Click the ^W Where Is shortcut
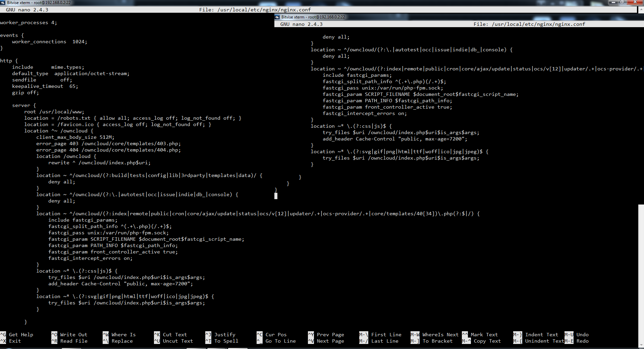The width and height of the screenshot is (644, 349). pyautogui.click(x=119, y=335)
